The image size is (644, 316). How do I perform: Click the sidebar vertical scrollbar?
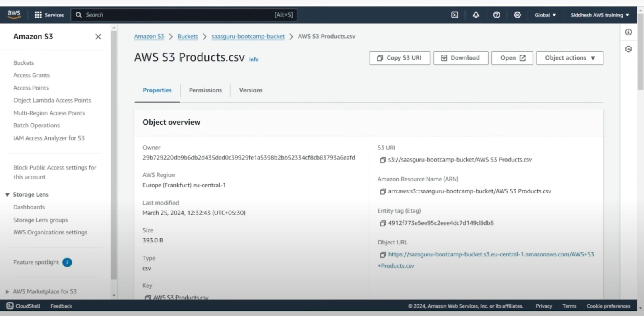114,155
